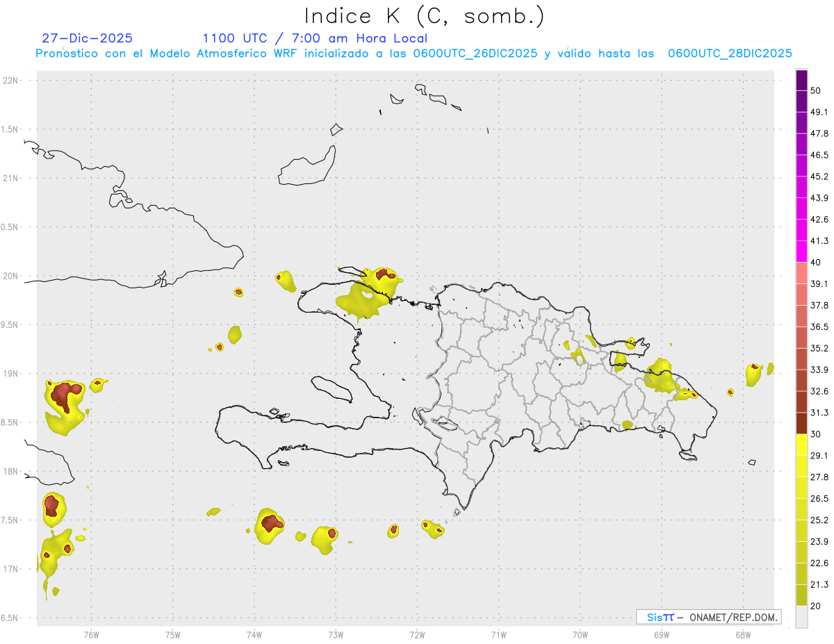The width and height of the screenshot is (834, 644).
Task: Click the longitude label "68W"
Action: tap(743, 635)
